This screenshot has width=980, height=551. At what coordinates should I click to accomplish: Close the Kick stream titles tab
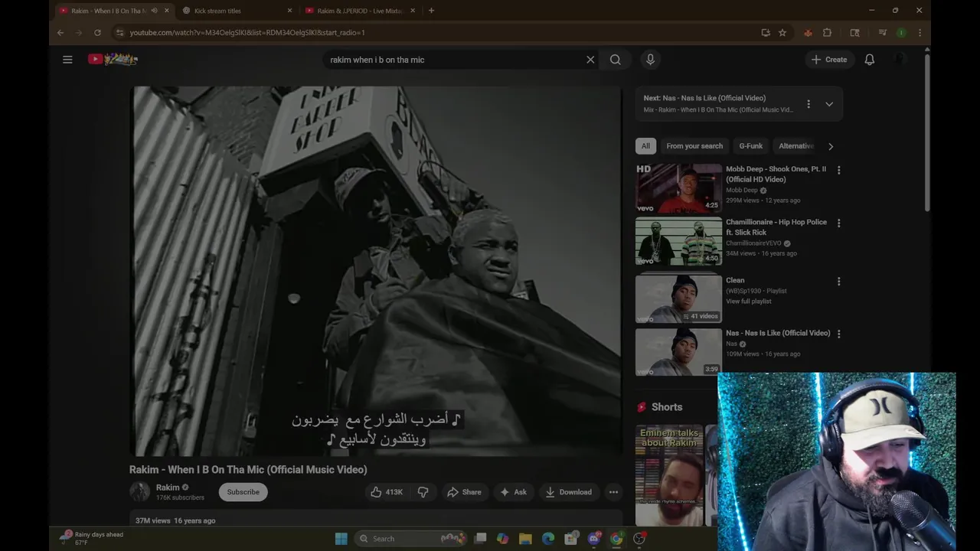click(289, 11)
